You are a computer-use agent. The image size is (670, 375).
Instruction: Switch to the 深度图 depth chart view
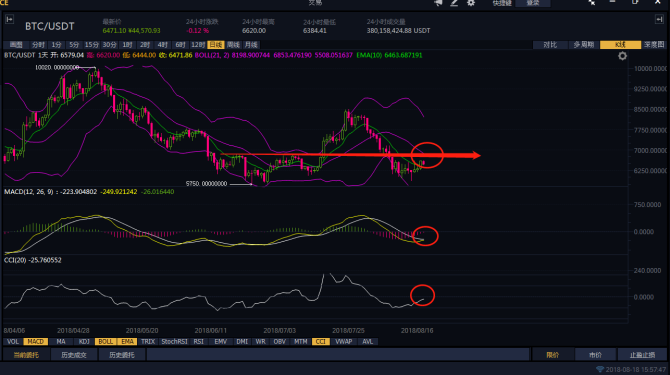point(655,45)
